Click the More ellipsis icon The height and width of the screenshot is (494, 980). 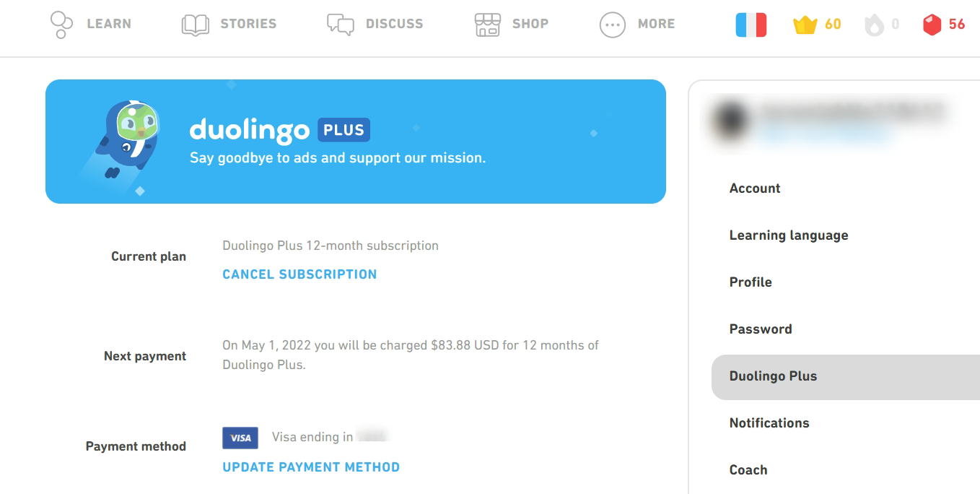(x=613, y=25)
